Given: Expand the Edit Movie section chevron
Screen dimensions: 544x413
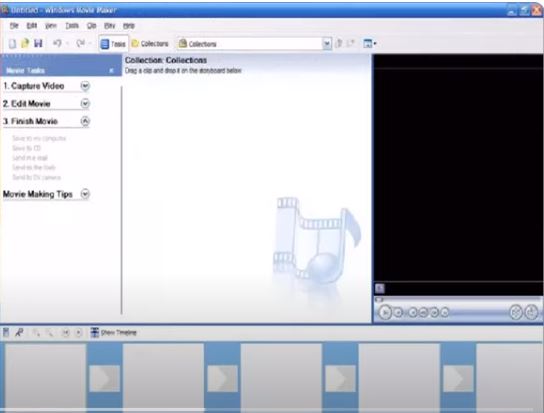Looking at the screenshot, I should (x=85, y=103).
